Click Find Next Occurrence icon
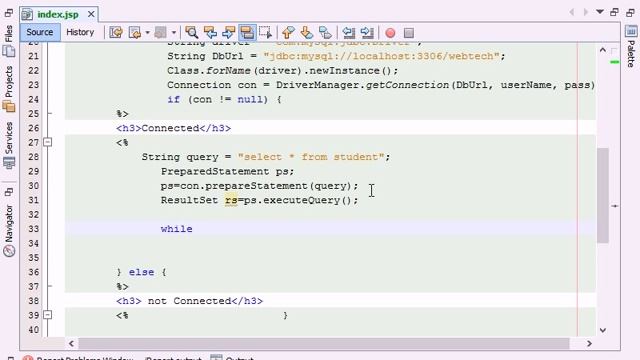This screenshot has width=640, height=360. (x=229, y=32)
